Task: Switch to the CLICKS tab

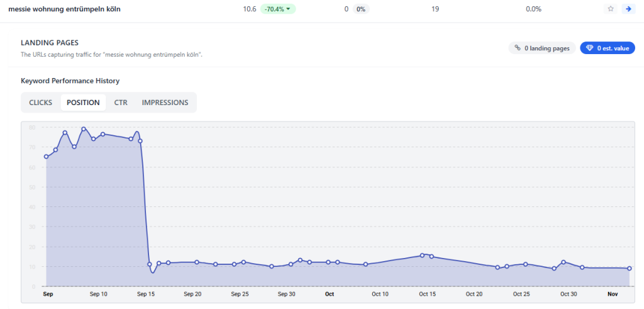Action: click(41, 103)
